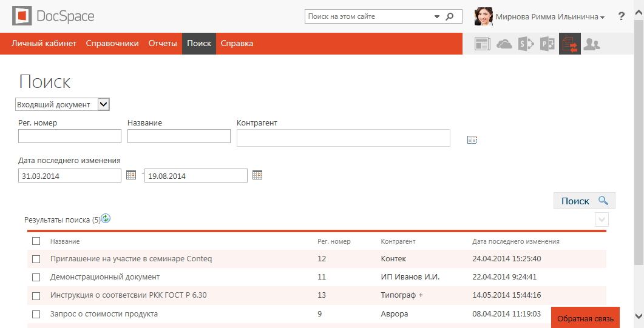Click the Рег. номер input field
Screen dimensions: 644x328
point(70,136)
